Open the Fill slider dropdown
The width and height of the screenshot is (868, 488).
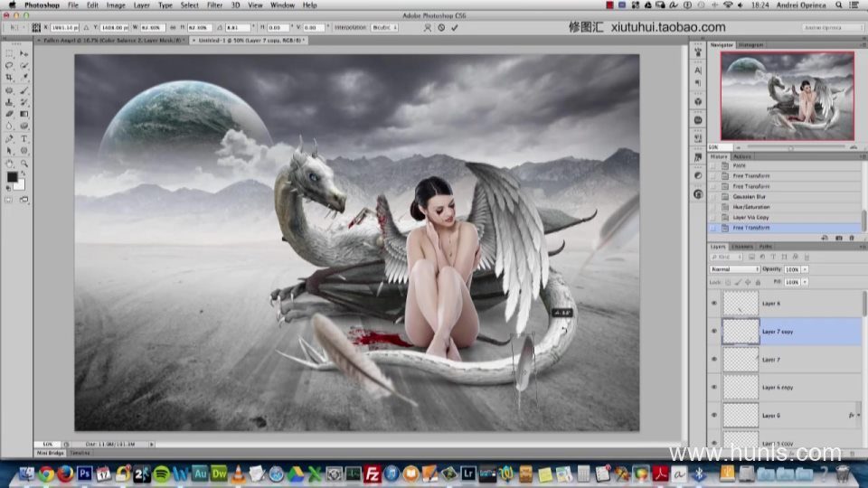tap(805, 282)
